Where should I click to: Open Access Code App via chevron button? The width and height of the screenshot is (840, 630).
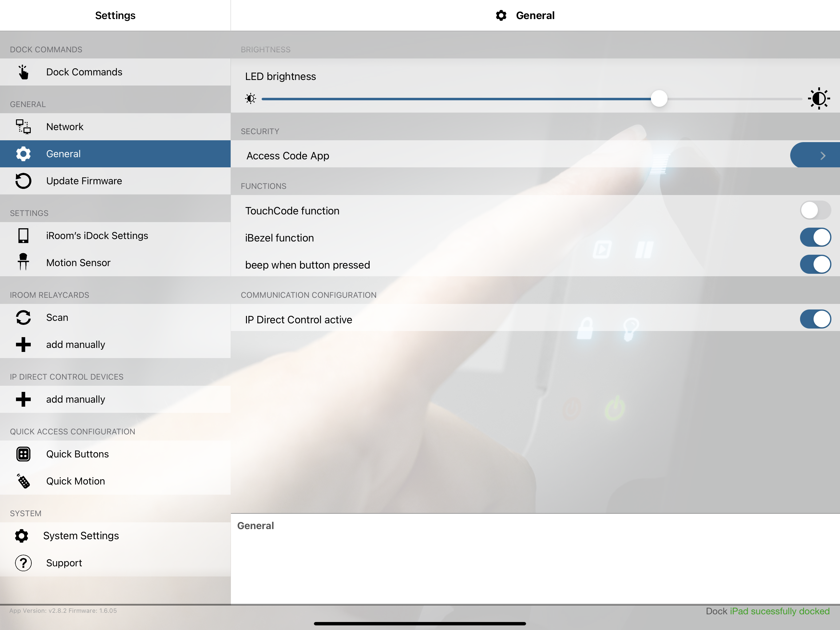coord(815,155)
